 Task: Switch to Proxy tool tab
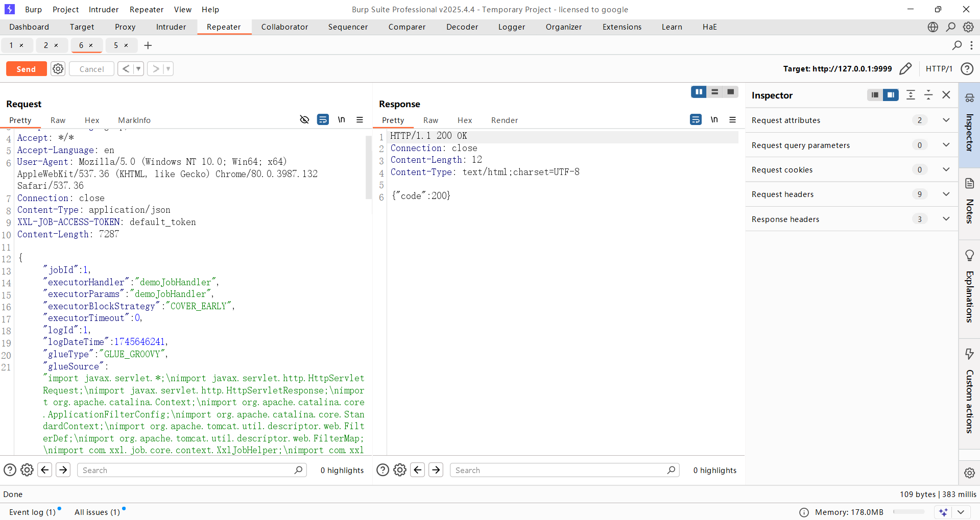click(125, 27)
